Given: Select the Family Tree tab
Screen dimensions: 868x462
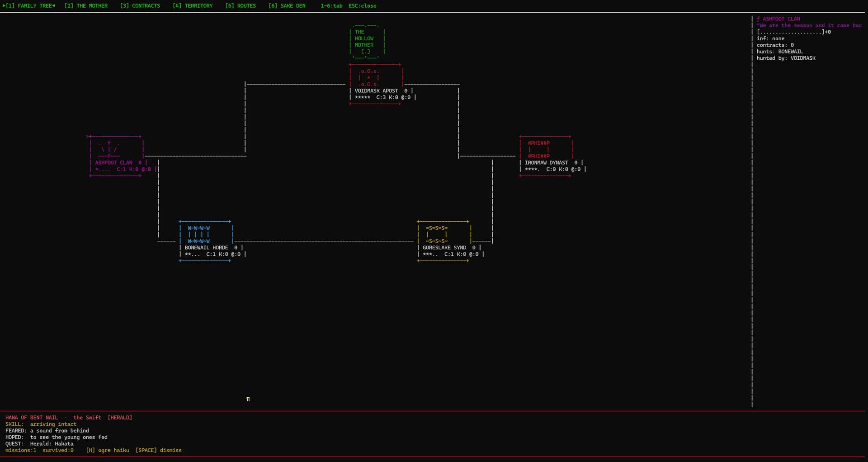Looking at the screenshot, I should click(29, 6).
